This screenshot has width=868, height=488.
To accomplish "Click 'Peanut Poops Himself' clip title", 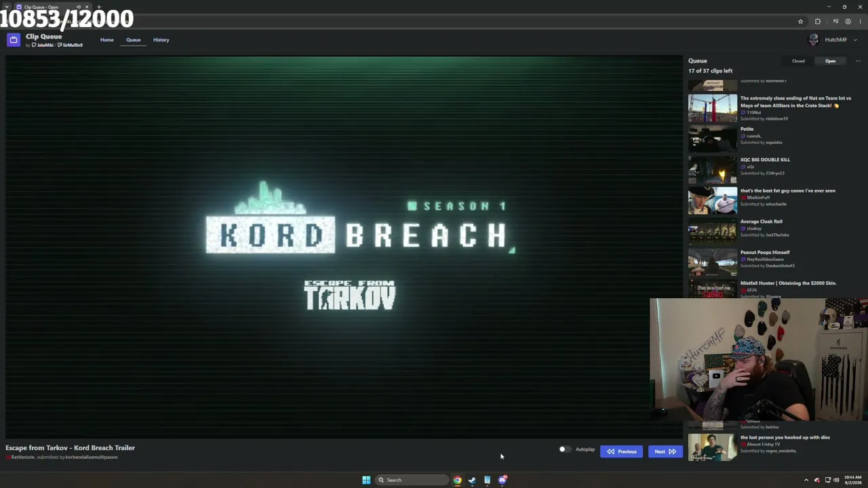I will pos(765,252).
